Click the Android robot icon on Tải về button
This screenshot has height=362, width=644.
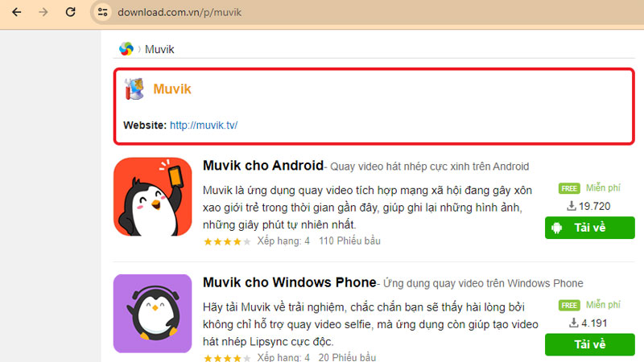point(556,228)
